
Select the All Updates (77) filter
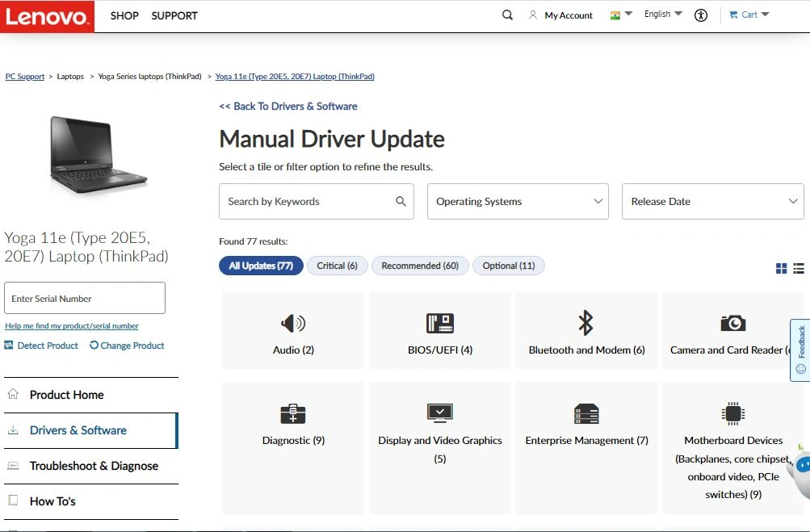point(261,266)
